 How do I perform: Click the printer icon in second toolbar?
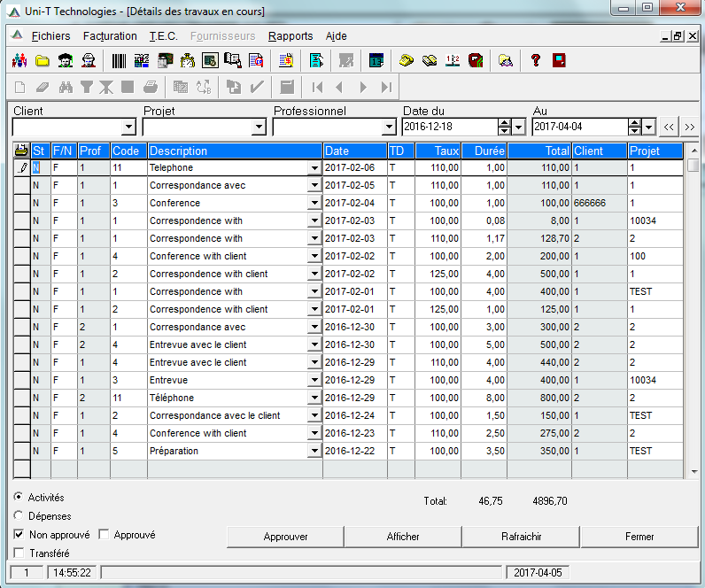coord(151,87)
